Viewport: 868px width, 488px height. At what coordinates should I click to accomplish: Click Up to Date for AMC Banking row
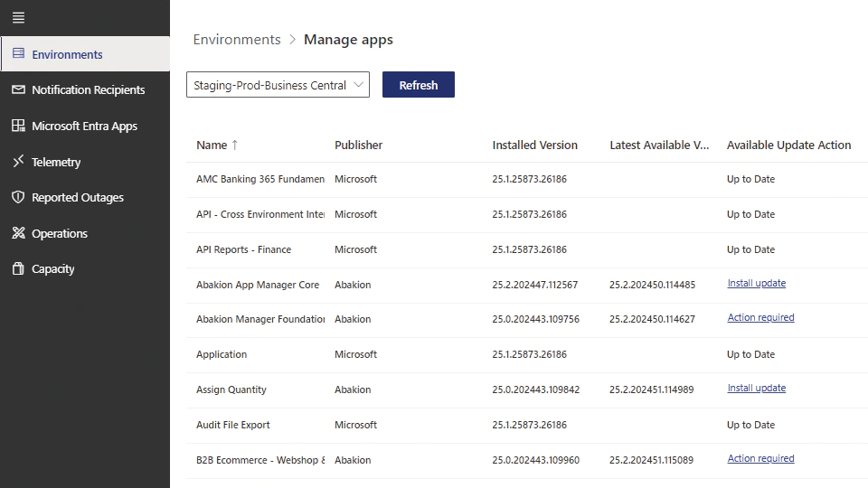(x=750, y=179)
